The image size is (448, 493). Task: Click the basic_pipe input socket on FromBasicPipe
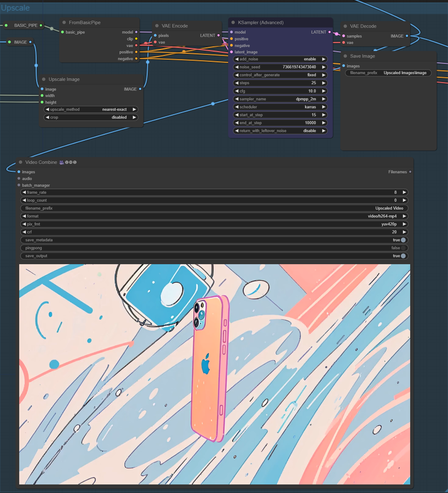point(63,32)
